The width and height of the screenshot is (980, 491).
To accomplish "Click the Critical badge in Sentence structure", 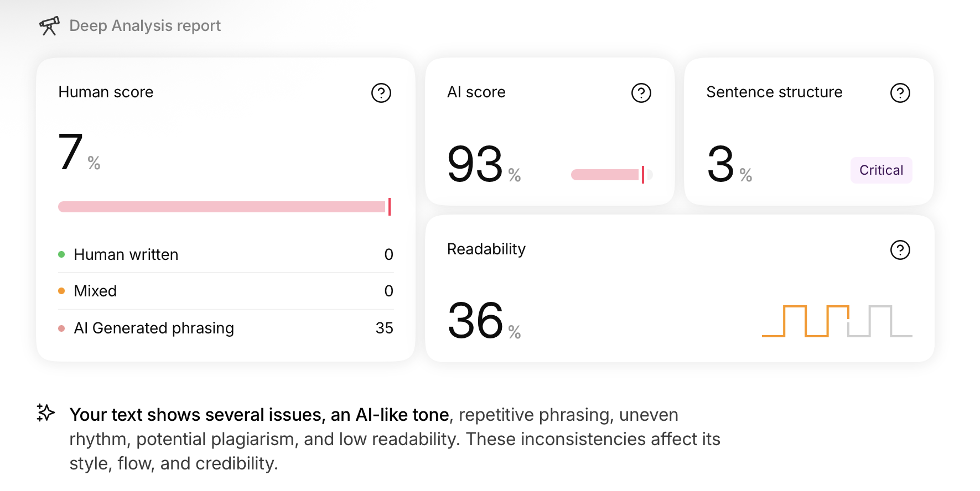I will pos(881,170).
